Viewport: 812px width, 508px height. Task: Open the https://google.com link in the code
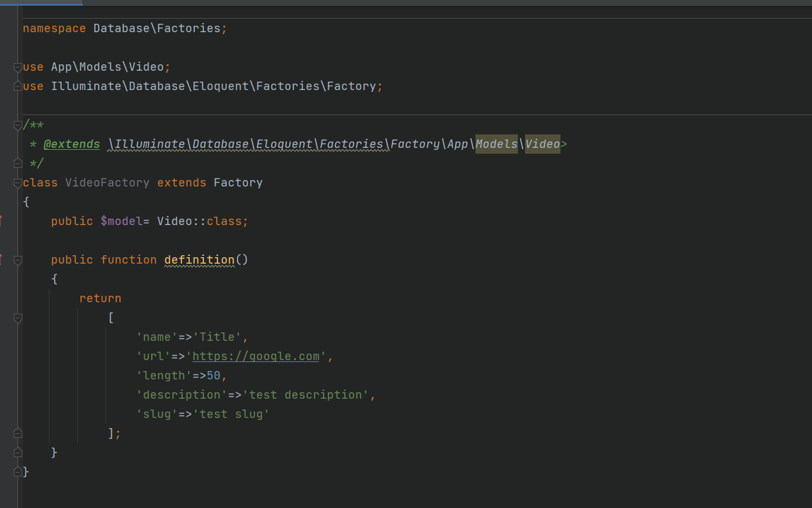click(255, 356)
